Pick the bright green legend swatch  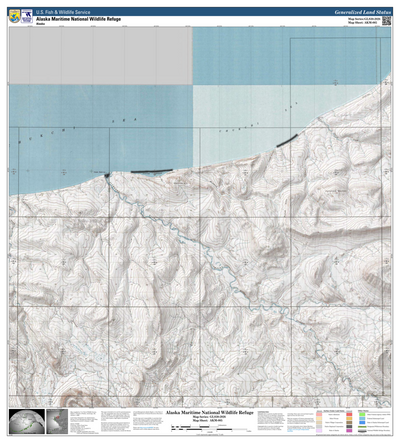click(362, 414)
